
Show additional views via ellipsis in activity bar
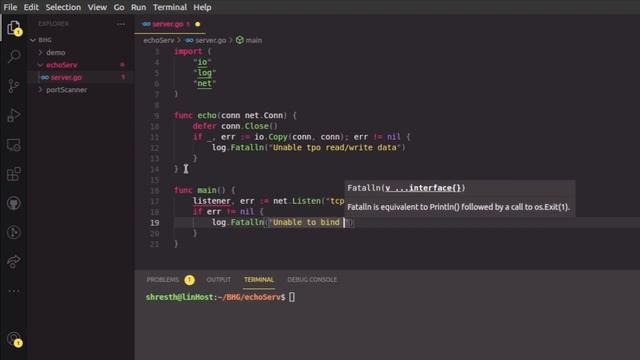pyautogui.click(x=14, y=291)
